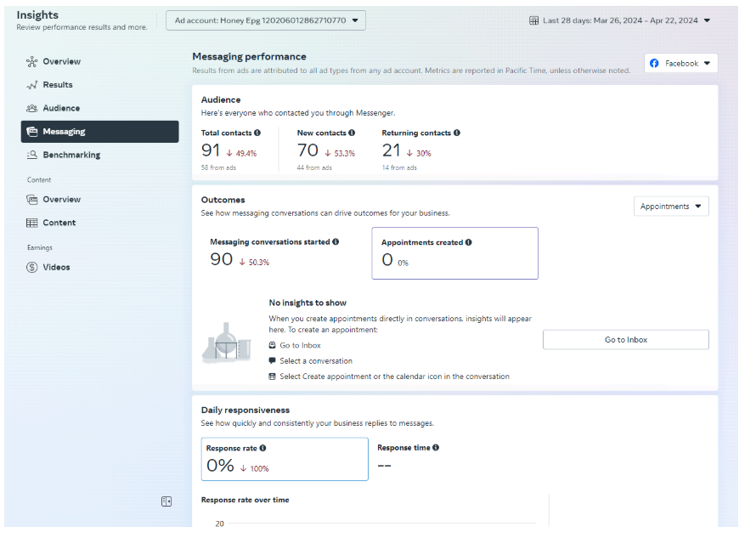Screen dimensions: 756x538
Task: Collapse the sidebar using the panel icon
Action: click(x=166, y=501)
